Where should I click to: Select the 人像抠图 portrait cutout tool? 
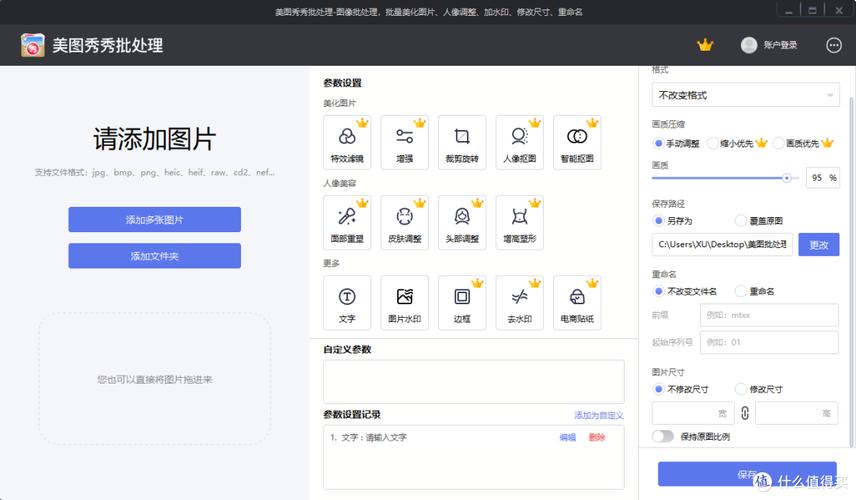[520, 142]
